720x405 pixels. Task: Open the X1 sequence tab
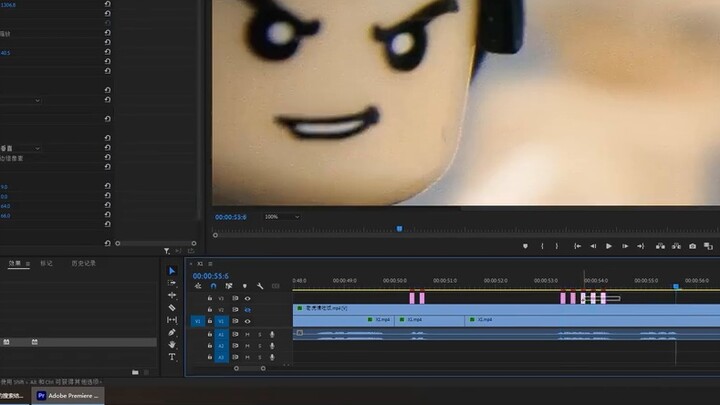[x=200, y=264]
